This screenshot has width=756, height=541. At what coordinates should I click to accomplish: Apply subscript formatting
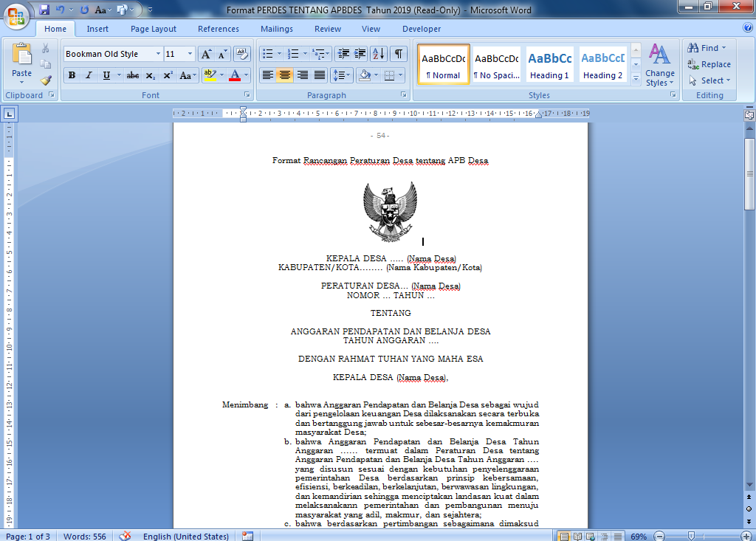click(x=150, y=74)
